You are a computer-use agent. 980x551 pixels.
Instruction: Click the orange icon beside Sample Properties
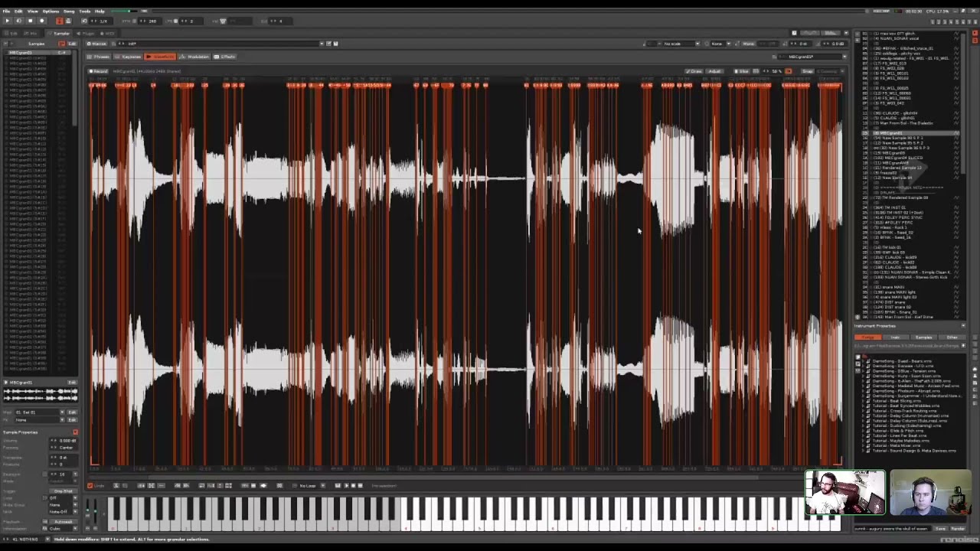75,432
